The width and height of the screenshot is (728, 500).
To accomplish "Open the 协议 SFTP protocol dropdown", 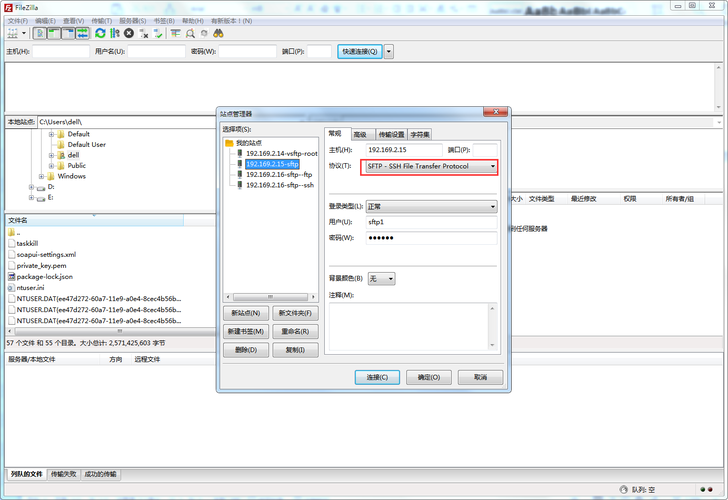I will tap(431, 166).
